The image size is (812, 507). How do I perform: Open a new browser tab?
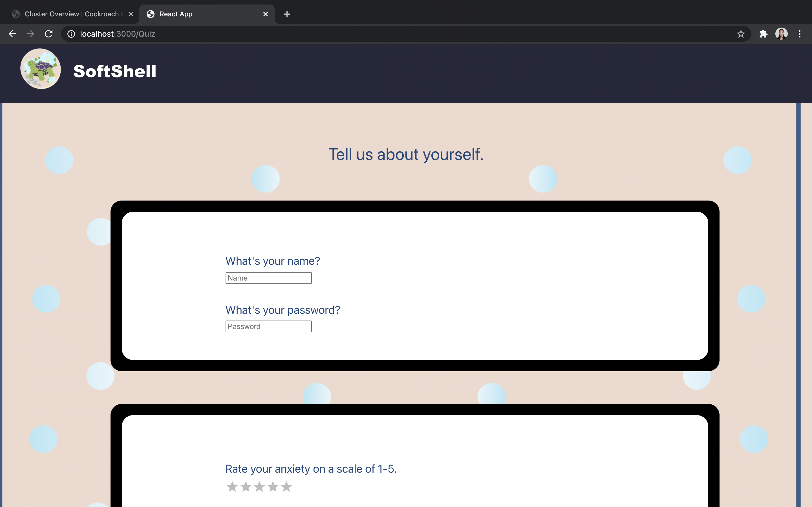point(287,14)
